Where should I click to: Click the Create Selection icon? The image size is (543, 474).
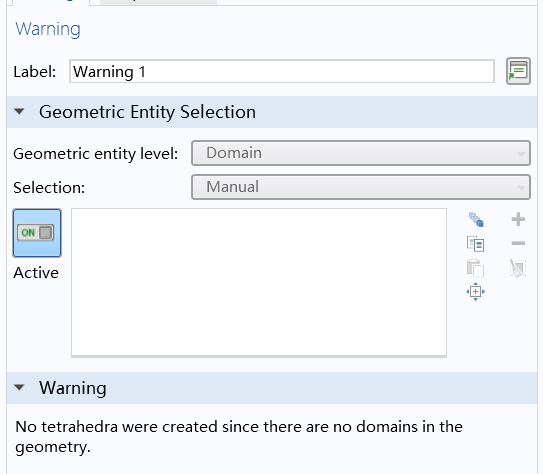click(x=476, y=220)
